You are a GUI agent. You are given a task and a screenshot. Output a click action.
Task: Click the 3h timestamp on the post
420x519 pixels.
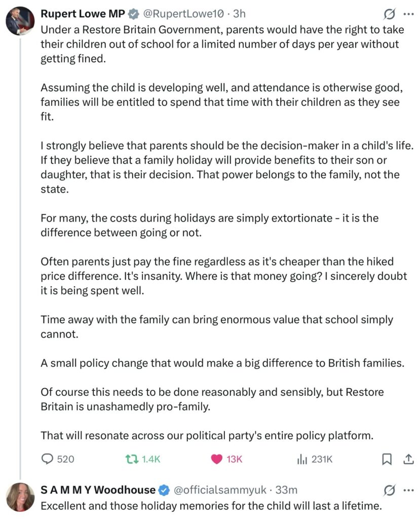coord(239,14)
